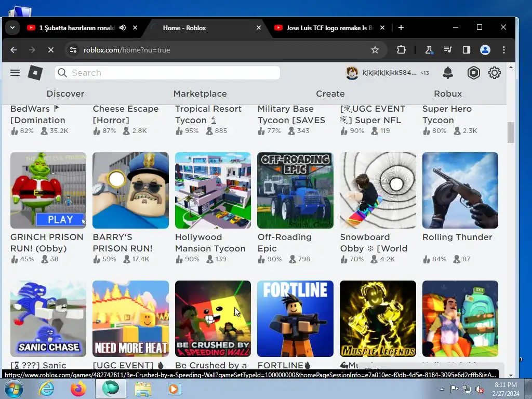Click the Tropical Resort Tycoon title

[x=208, y=115]
